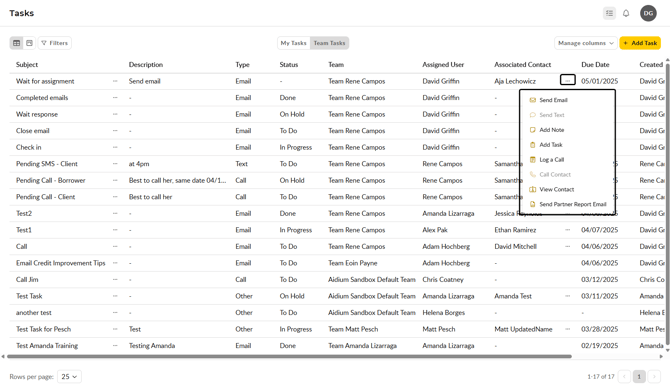Screen dimensions: 670x391
Task: Open the Filters button
Action: click(x=55, y=43)
